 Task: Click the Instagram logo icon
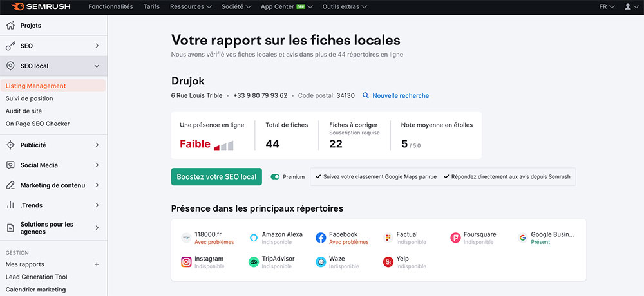pyautogui.click(x=187, y=262)
